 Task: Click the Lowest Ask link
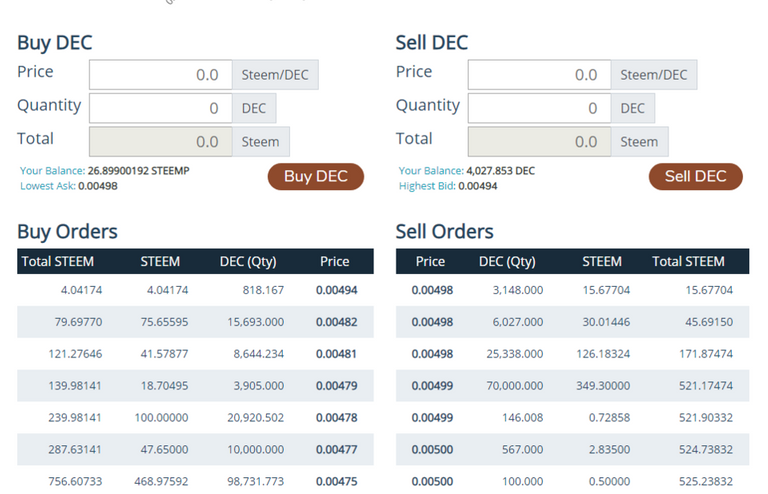coord(48,186)
